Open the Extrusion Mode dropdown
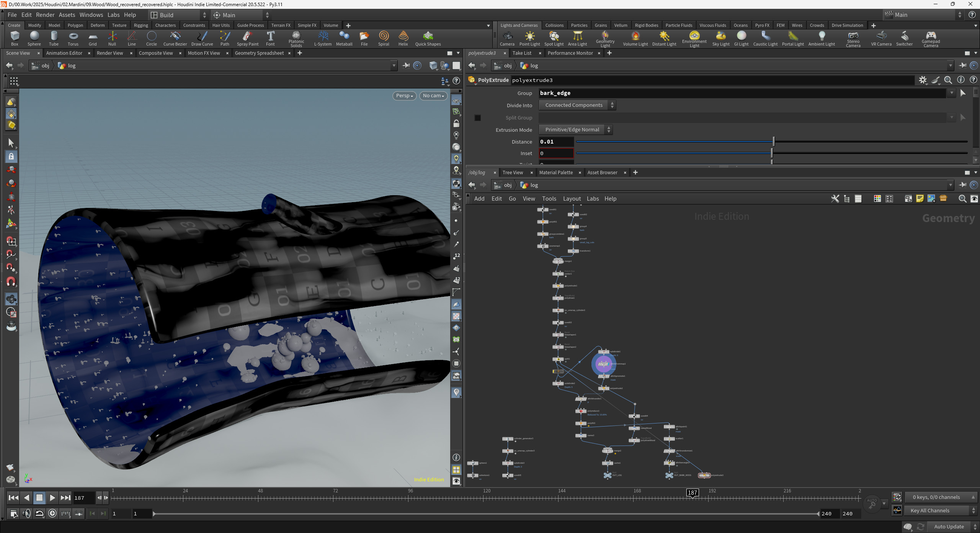The height and width of the screenshot is (533, 980). (x=576, y=129)
